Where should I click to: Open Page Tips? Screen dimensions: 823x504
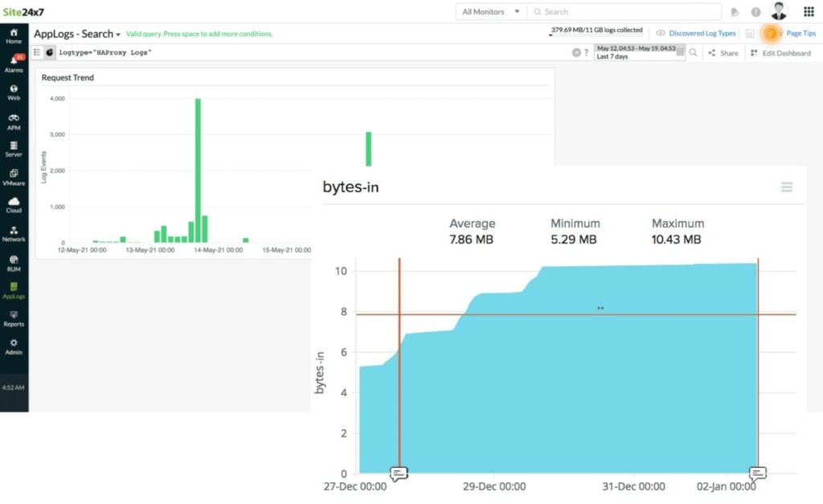[x=801, y=33]
